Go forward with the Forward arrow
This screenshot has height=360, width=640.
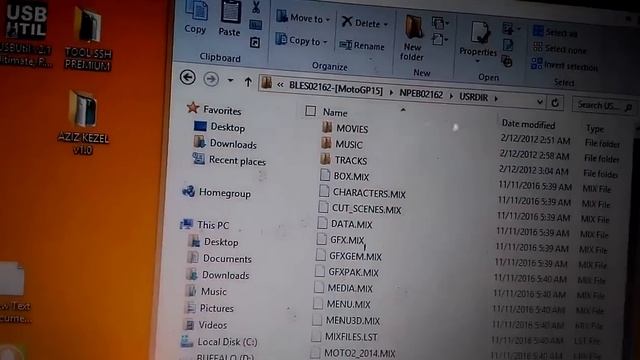point(211,79)
